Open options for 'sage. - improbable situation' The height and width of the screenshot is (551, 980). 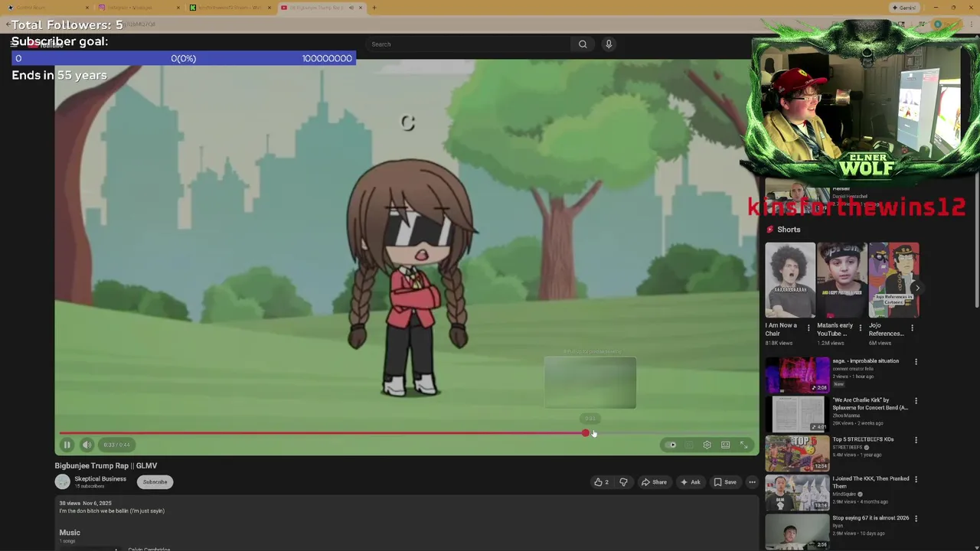pos(916,362)
